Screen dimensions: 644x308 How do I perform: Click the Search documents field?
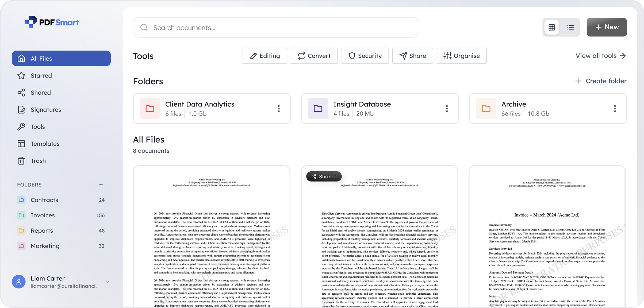[275, 28]
